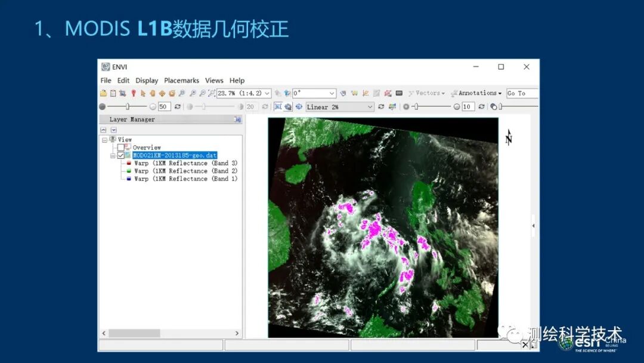Screen dimensions: 644x363
Task: Click the Optimized stretch update icon
Action: [299, 106]
